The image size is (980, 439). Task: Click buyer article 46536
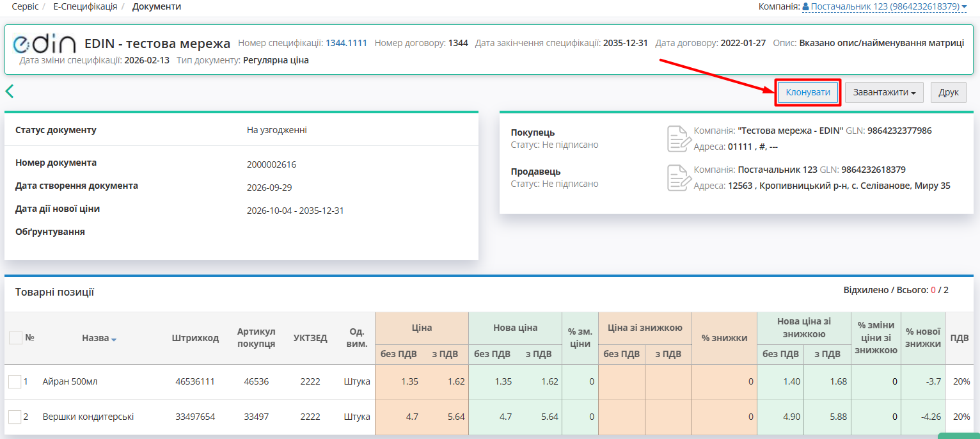(256, 381)
